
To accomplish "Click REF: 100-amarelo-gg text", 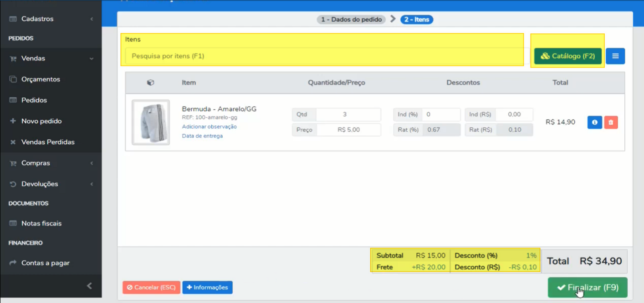I will [210, 118].
